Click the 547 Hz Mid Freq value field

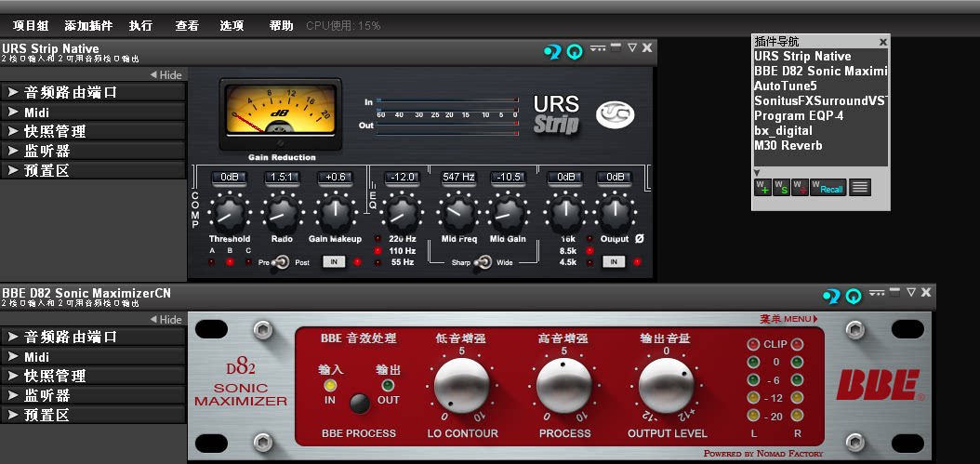pos(458,178)
